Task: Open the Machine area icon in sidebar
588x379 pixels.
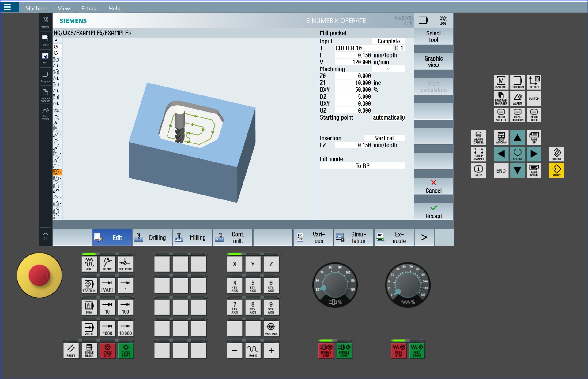Action: pos(45,22)
